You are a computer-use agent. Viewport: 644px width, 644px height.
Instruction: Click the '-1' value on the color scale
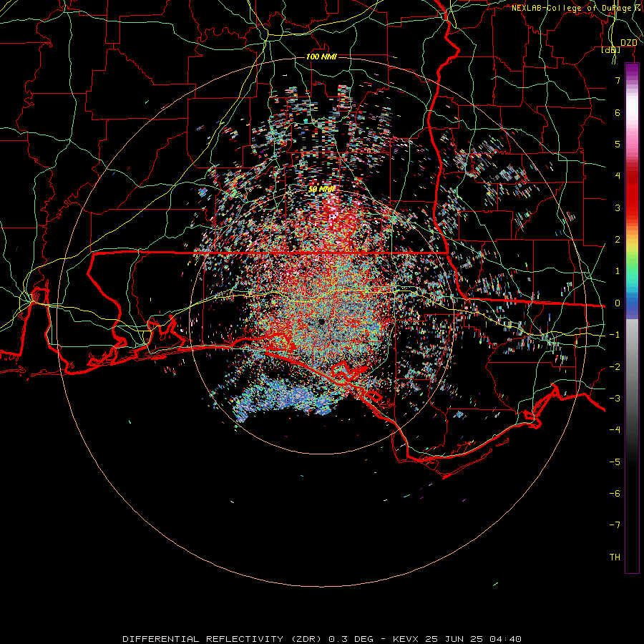[x=615, y=335]
